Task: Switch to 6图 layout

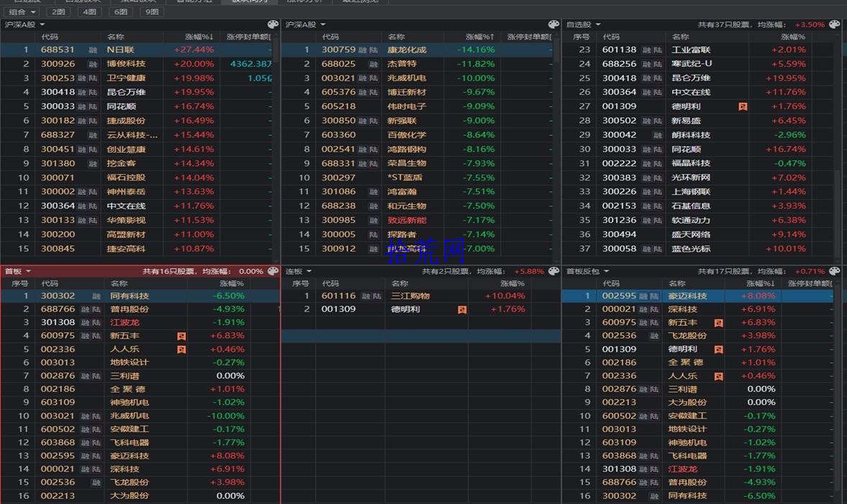Action: tap(121, 12)
